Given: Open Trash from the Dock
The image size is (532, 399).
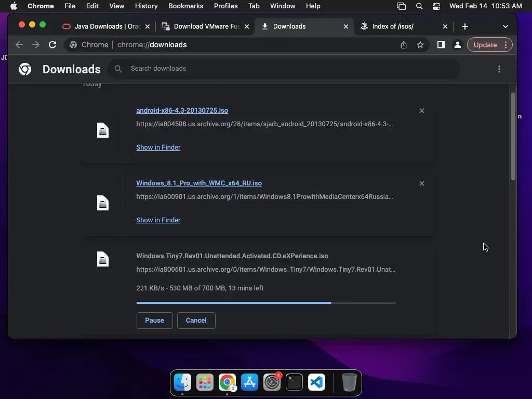Looking at the screenshot, I should (x=349, y=382).
